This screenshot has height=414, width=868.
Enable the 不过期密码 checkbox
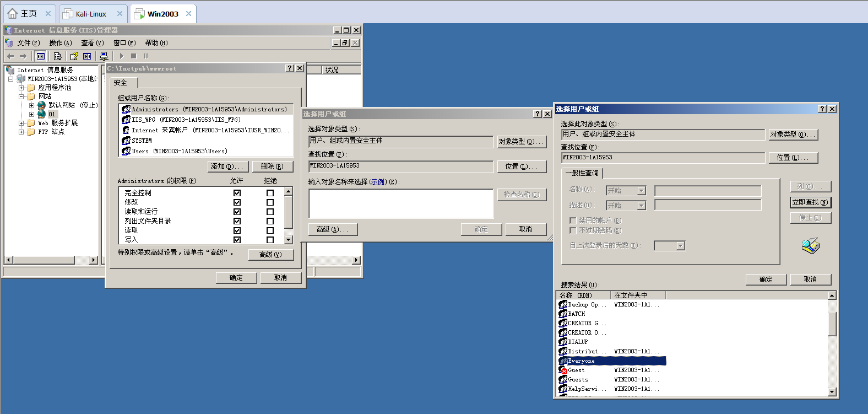(x=573, y=230)
